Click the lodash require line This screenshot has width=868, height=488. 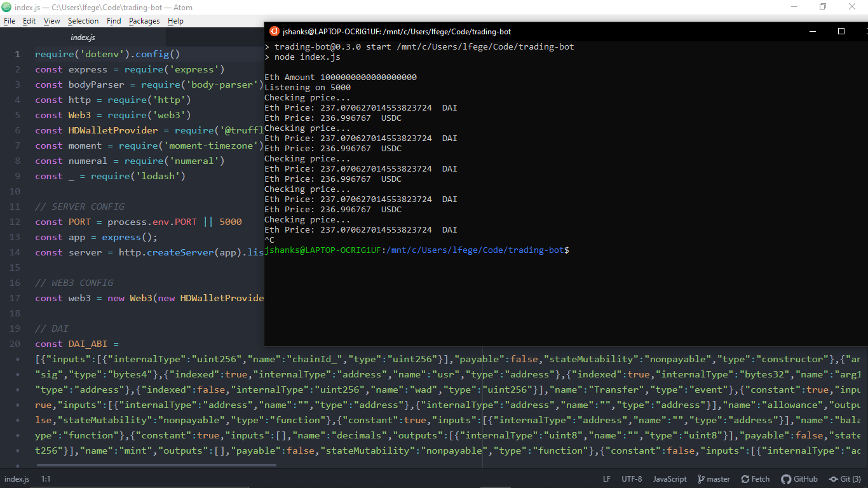click(x=110, y=176)
